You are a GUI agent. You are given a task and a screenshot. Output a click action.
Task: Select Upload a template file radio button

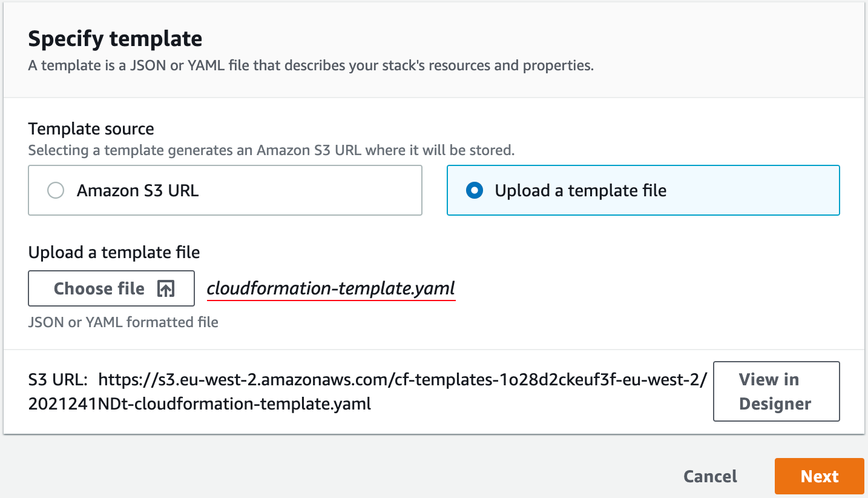coord(475,191)
